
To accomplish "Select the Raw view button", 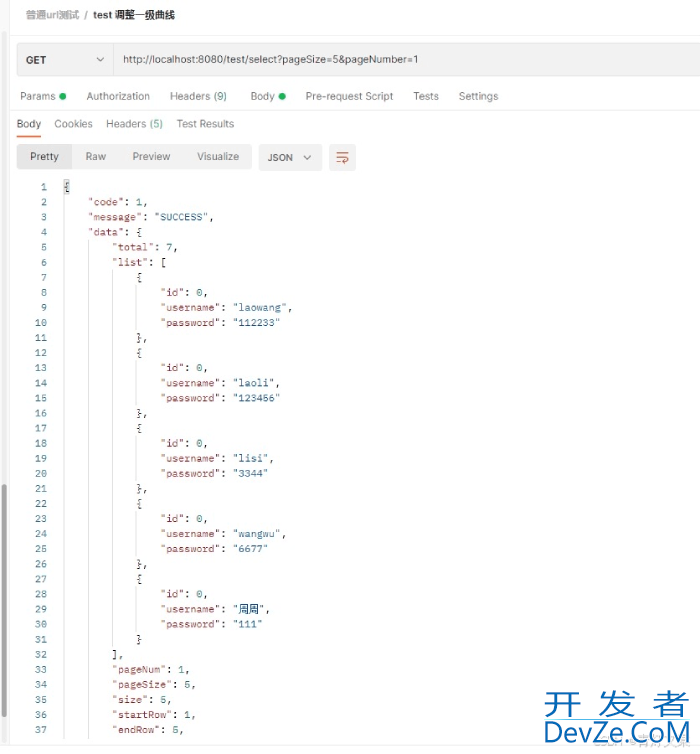I will (96, 157).
